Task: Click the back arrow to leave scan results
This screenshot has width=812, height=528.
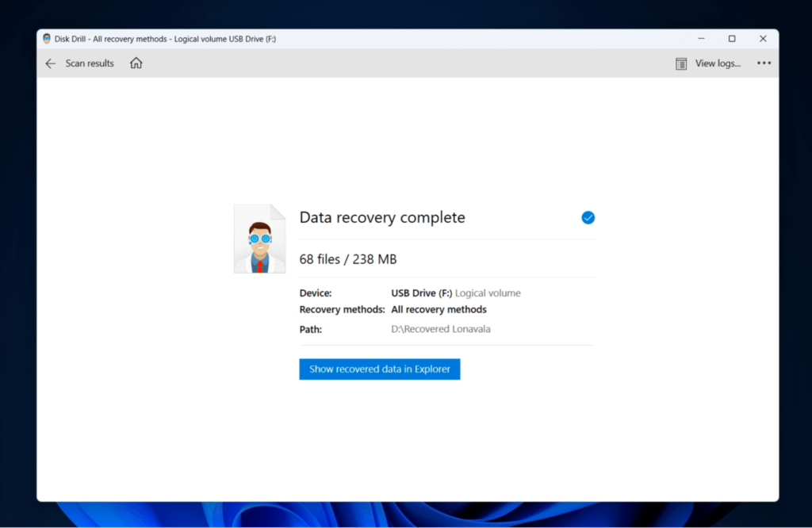Action: (x=50, y=63)
